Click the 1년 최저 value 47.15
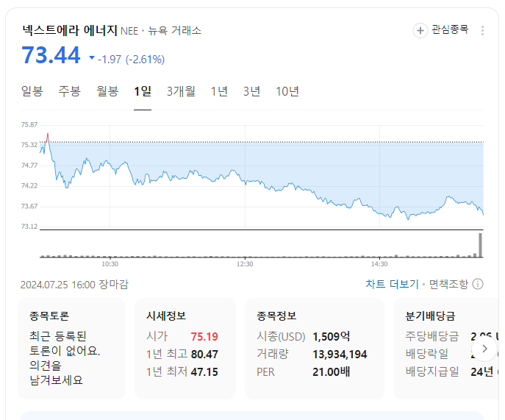The width and height of the screenshot is (505, 420). (x=204, y=372)
